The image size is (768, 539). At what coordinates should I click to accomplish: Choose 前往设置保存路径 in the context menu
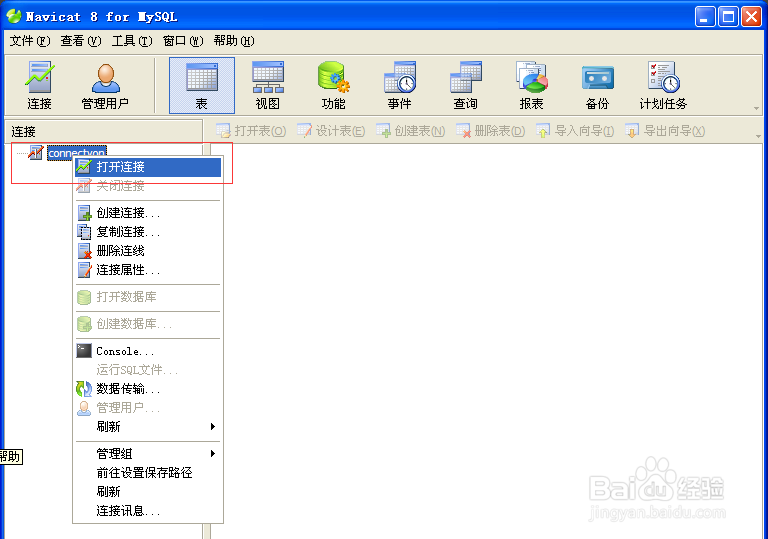click(148, 473)
